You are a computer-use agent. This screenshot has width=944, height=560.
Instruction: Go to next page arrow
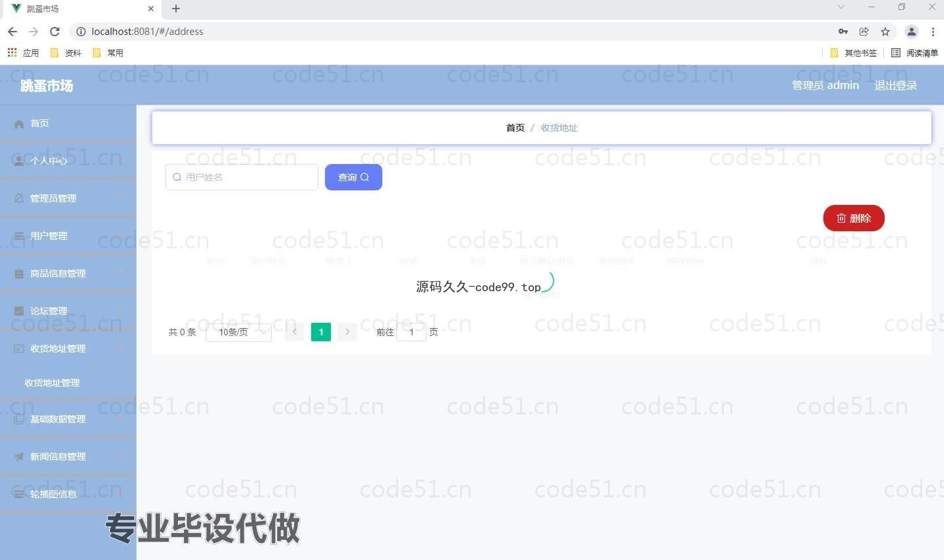[347, 332]
